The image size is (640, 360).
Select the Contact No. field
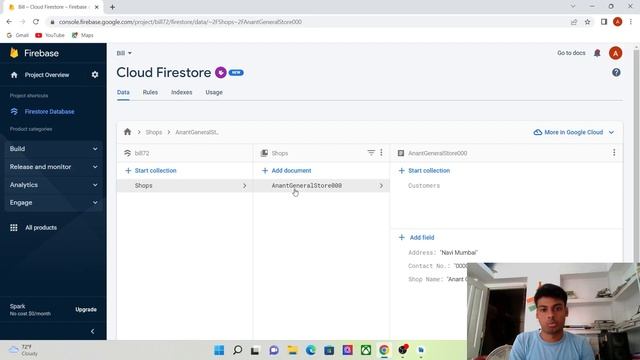[437, 266]
